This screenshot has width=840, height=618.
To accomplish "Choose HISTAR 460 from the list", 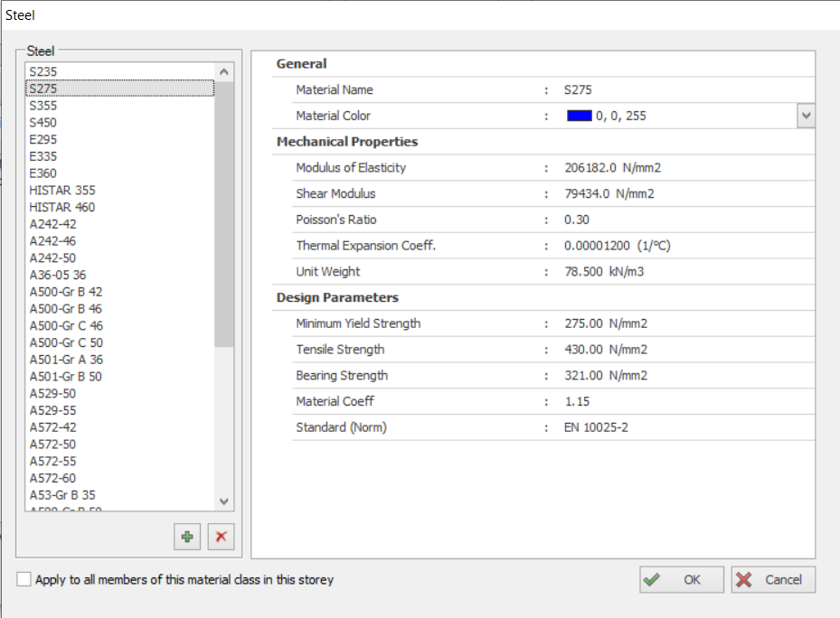I will [61, 207].
